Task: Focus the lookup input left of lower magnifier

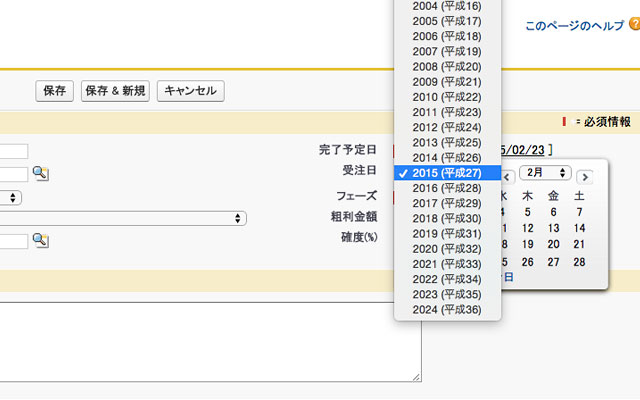Action: pos(14,241)
